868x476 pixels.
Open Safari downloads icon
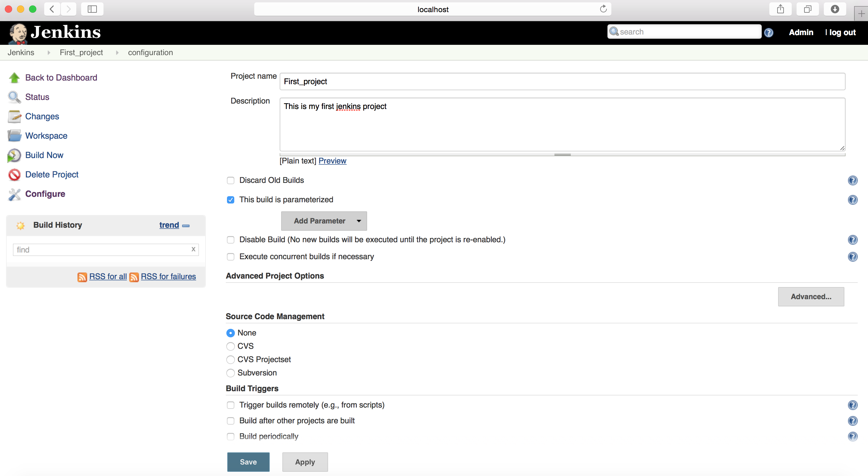(835, 9)
